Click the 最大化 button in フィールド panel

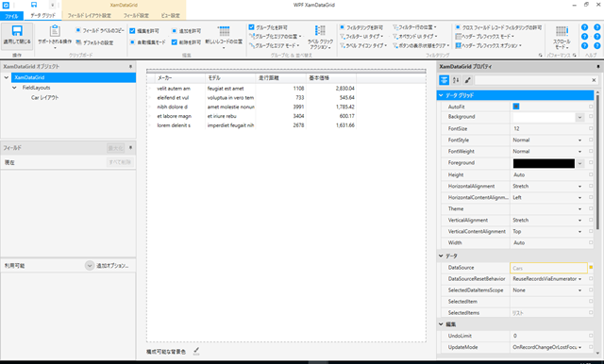pos(115,148)
